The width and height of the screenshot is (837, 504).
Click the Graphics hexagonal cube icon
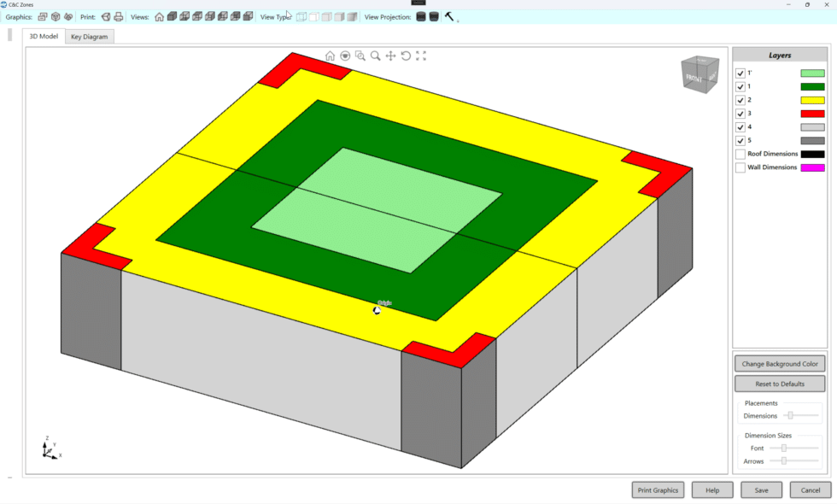coord(56,17)
